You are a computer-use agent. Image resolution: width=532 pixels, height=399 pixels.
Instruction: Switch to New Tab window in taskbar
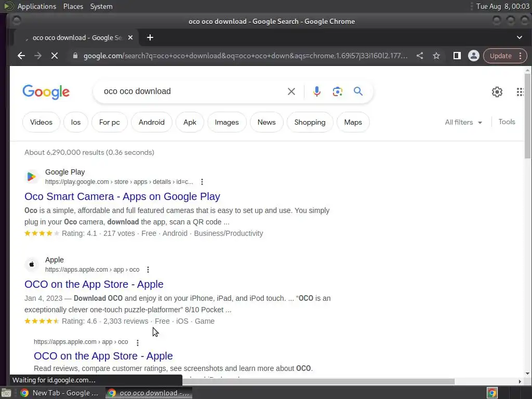(59, 393)
